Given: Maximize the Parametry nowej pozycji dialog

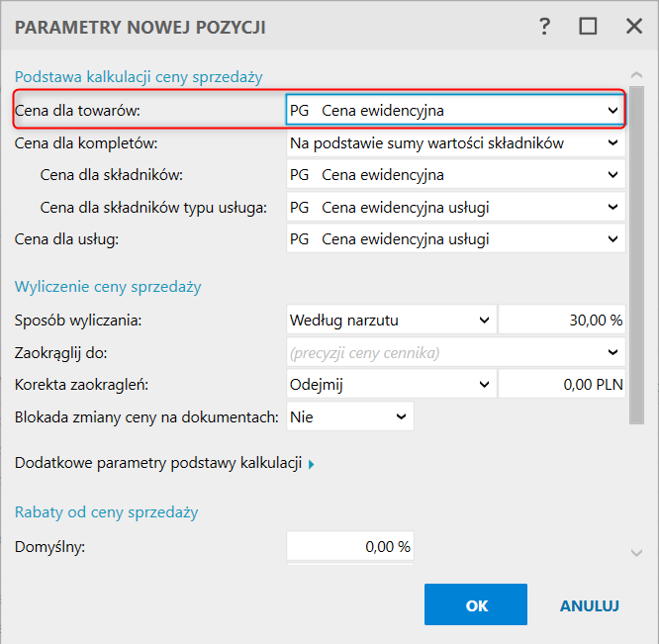Looking at the screenshot, I should point(589,27).
